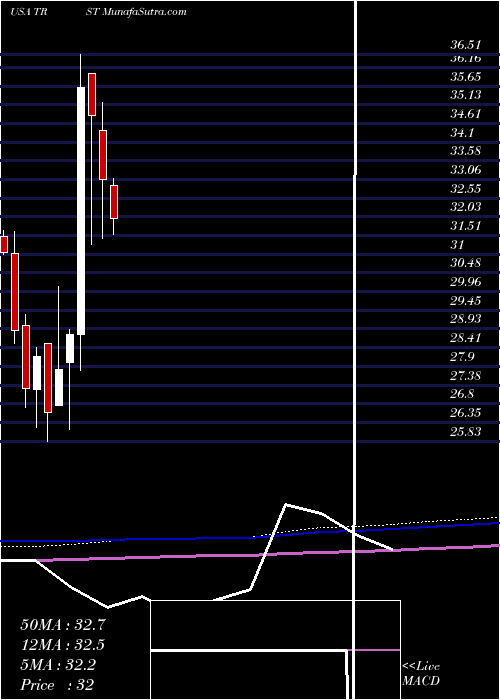Click the Live MACD label
Viewport: 500px width, 700px height.
pyautogui.click(x=421, y=674)
